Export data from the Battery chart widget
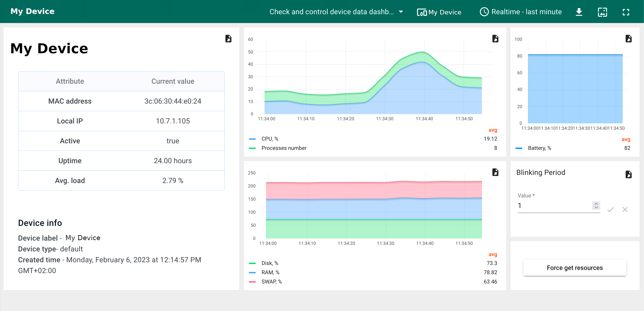The image size is (644, 311). 628,39
